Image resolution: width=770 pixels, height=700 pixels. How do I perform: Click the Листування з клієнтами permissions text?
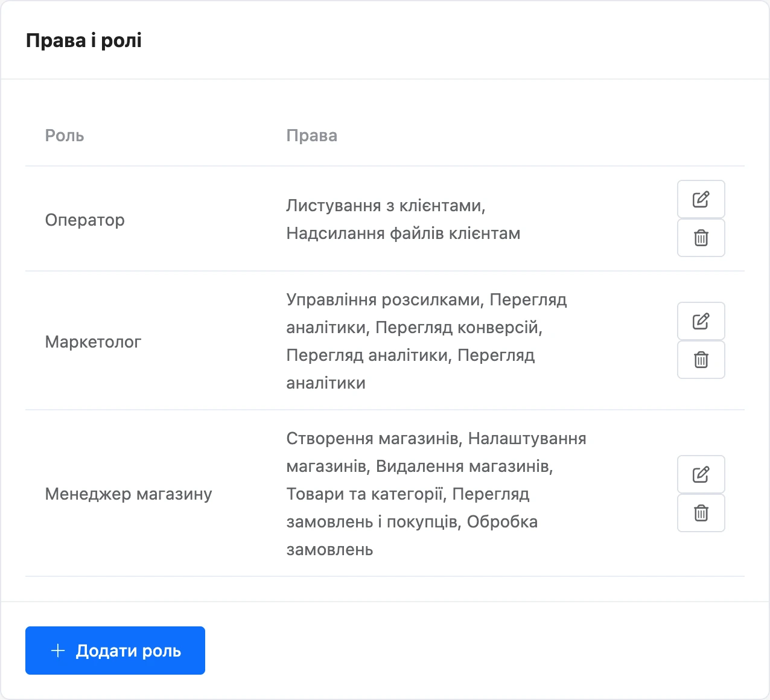coord(386,206)
